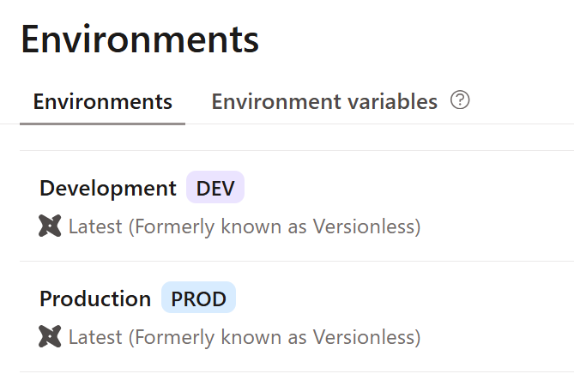This screenshot has width=574, height=392.
Task: Select the purple DEV badge
Action: click(215, 187)
